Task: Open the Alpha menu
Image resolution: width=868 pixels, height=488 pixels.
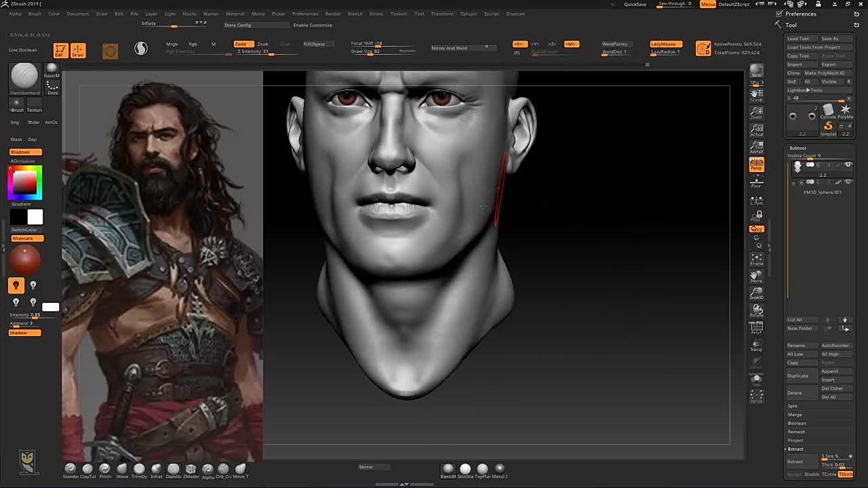Action: coord(15,14)
